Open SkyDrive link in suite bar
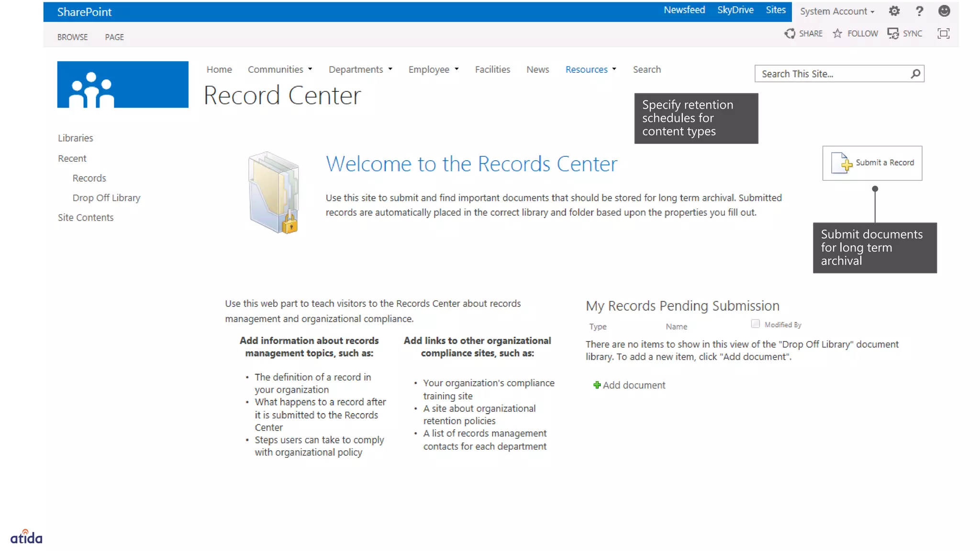The image size is (980, 551). tap(735, 10)
